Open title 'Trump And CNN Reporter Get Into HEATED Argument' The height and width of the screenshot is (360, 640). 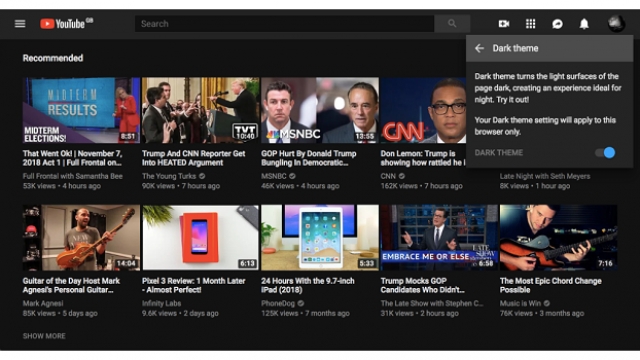[x=194, y=158]
